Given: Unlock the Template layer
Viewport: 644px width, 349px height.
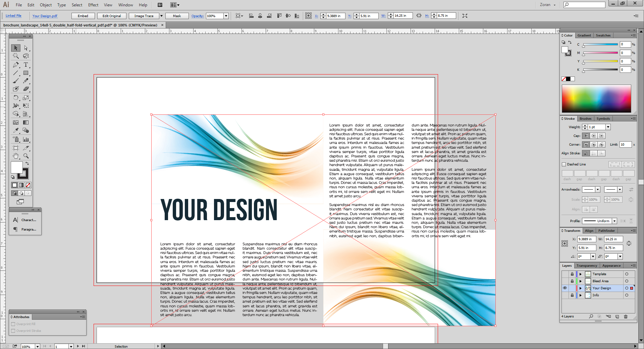Looking at the screenshot, I should tap(572, 274).
